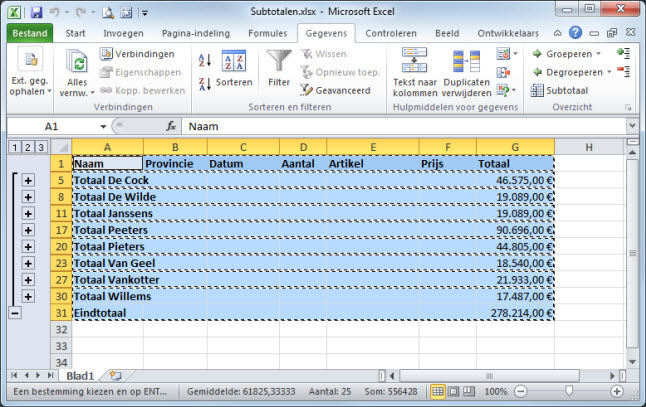Switch to the Start tab
Image resolution: width=646 pixels, height=407 pixels.
pos(75,33)
